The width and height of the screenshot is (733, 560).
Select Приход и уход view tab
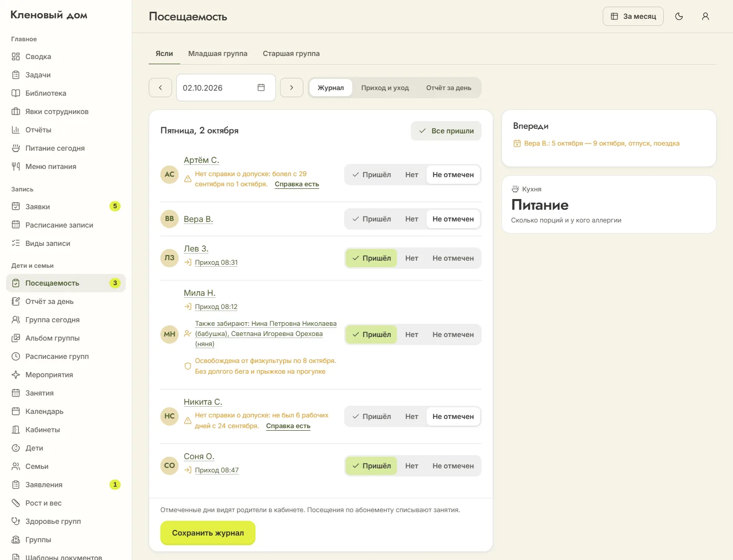[385, 88]
